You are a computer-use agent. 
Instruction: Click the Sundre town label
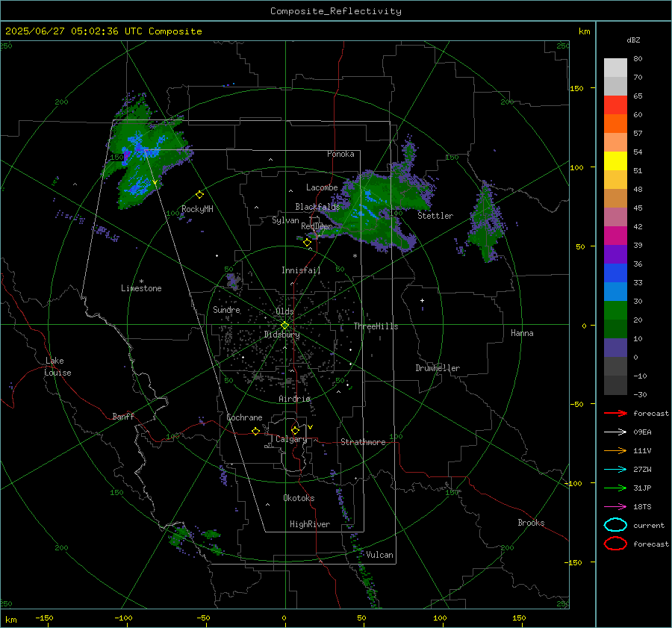[226, 310]
